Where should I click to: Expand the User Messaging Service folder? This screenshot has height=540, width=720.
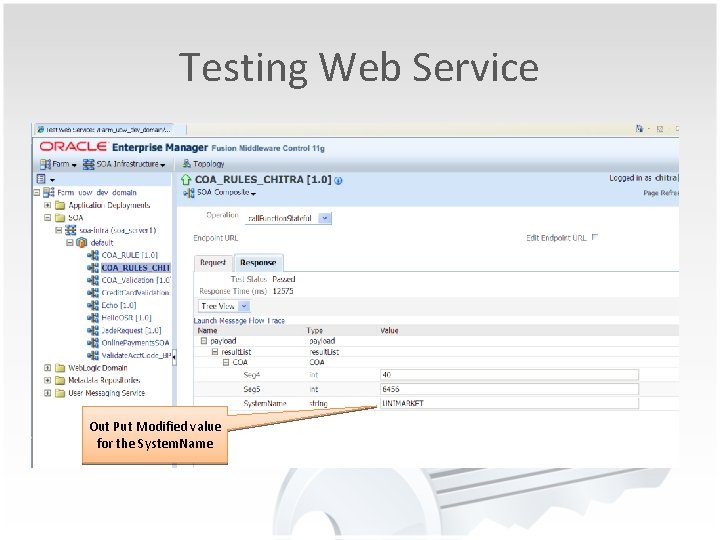coord(47,393)
